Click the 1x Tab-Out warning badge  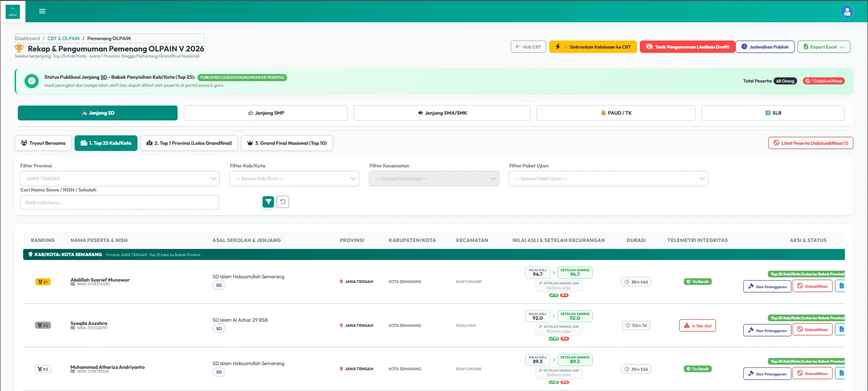(698, 326)
